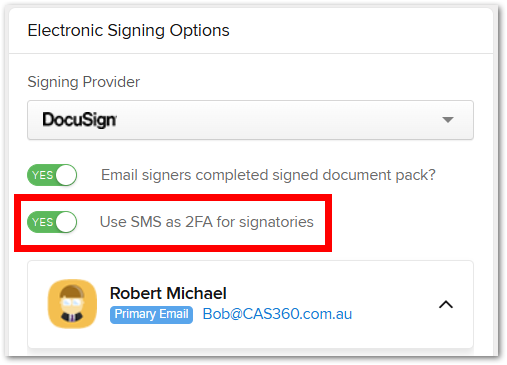
Task: Click the dropdown arrow in the Signing Provider box
Action: [x=448, y=120]
